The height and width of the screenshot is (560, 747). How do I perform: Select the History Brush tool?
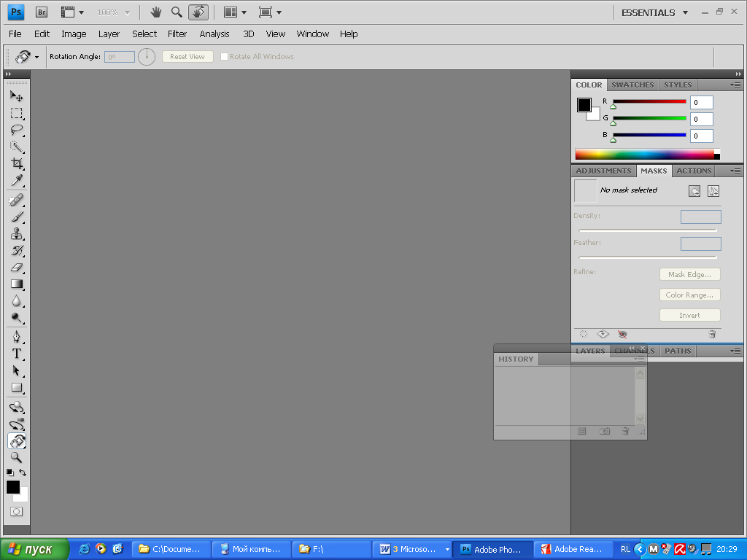pos(17,250)
